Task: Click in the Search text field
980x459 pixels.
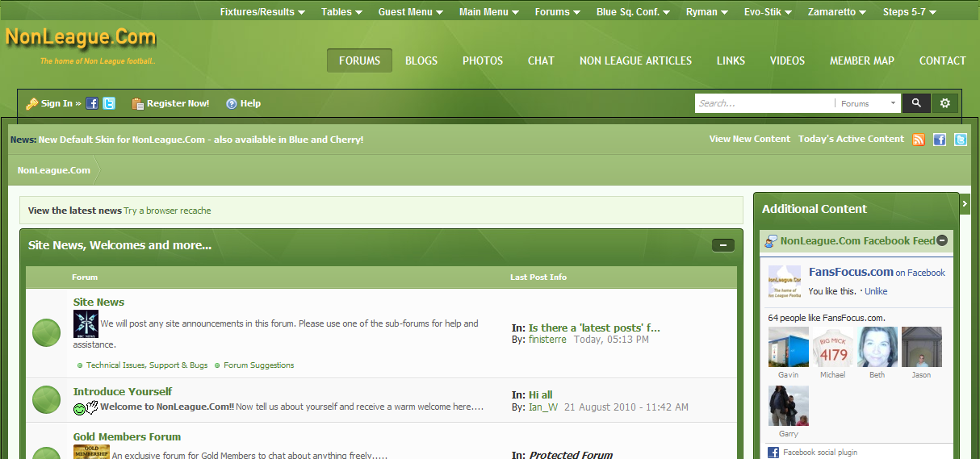Action: pyautogui.click(x=764, y=103)
